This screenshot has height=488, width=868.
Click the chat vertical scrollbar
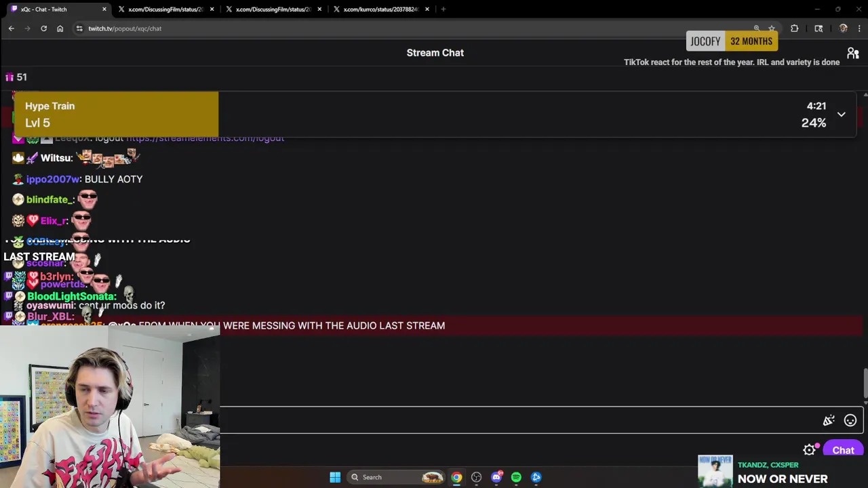pyautogui.click(x=865, y=383)
